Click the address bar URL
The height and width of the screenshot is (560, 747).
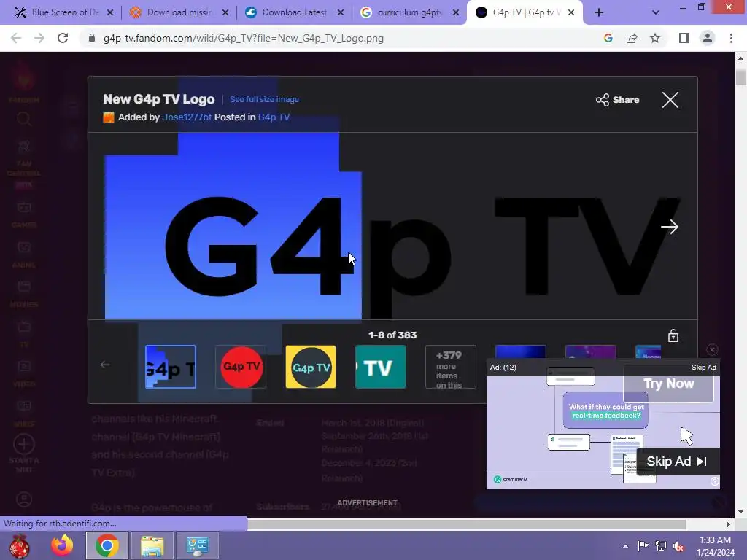244,38
